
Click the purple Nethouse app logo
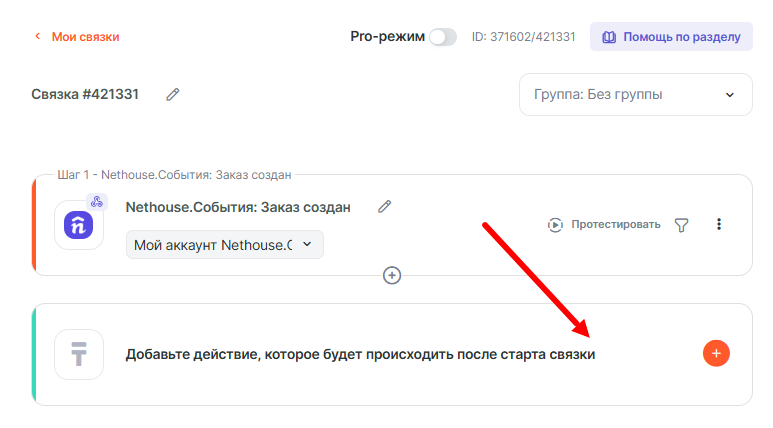coord(79,225)
